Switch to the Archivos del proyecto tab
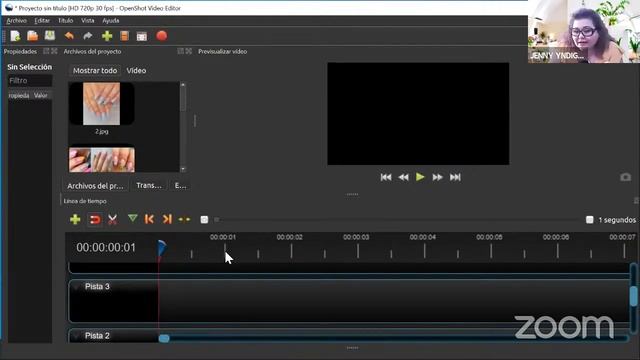640x360 pixels. [95, 186]
